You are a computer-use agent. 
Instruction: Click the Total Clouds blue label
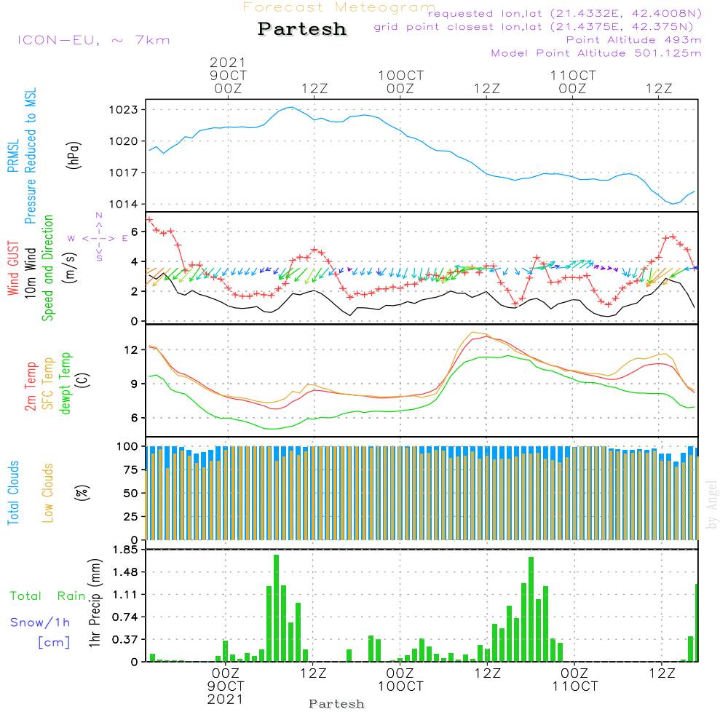click(13, 493)
